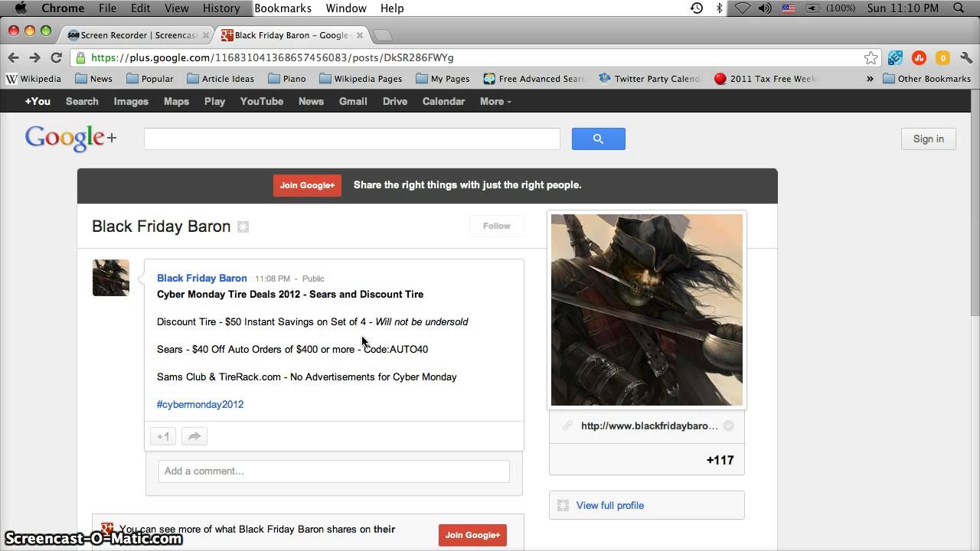
Task: Open the Popular bookmarks folder
Action: point(149,79)
